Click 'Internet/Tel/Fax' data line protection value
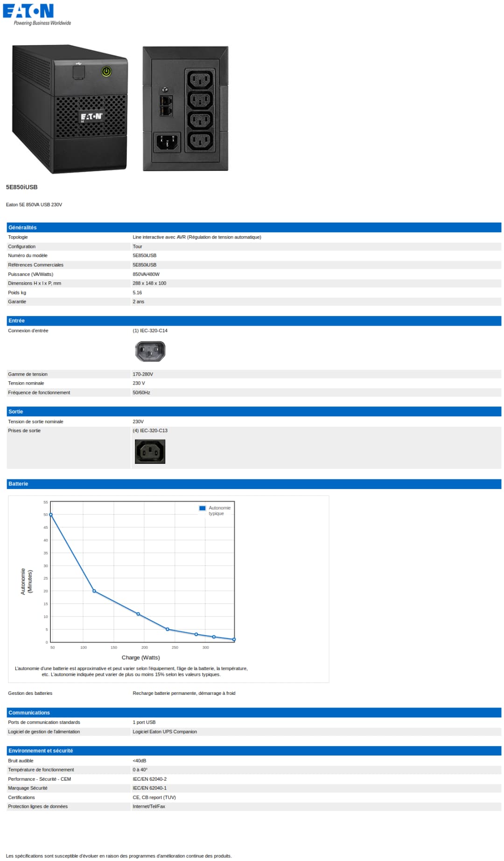The image size is (504, 861). [x=149, y=806]
